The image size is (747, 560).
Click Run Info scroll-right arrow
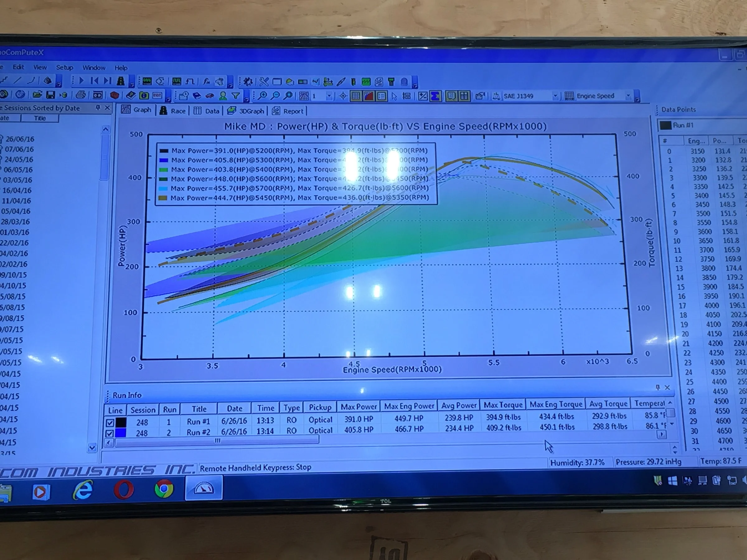pyautogui.click(x=662, y=434)
